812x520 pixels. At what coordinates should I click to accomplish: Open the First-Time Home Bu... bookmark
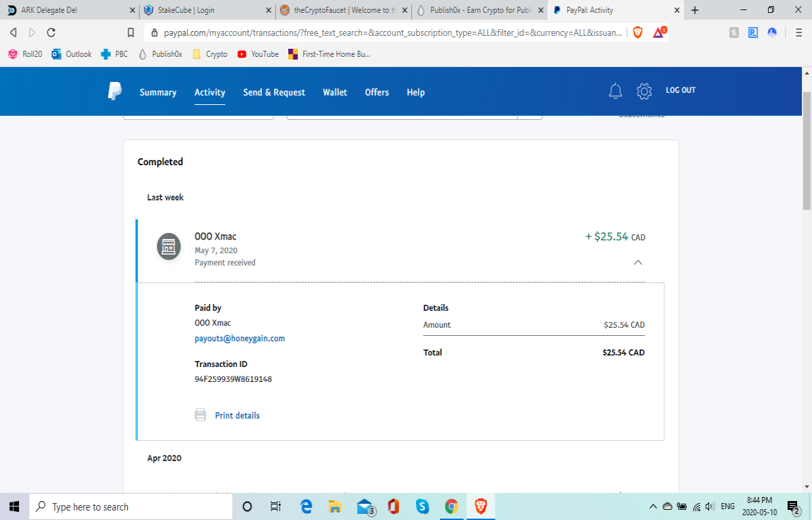coord(329,54)
